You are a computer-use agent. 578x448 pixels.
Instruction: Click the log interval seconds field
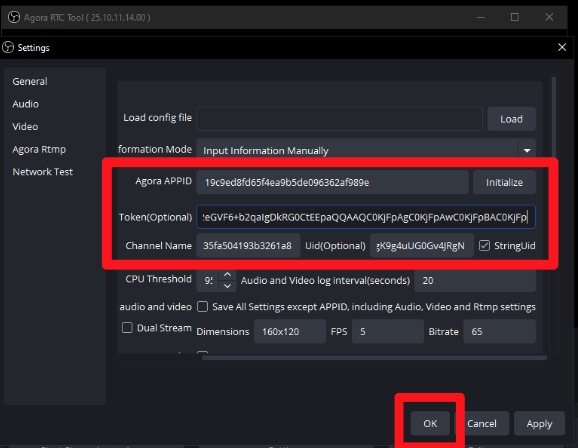click(x=475, y=280)
